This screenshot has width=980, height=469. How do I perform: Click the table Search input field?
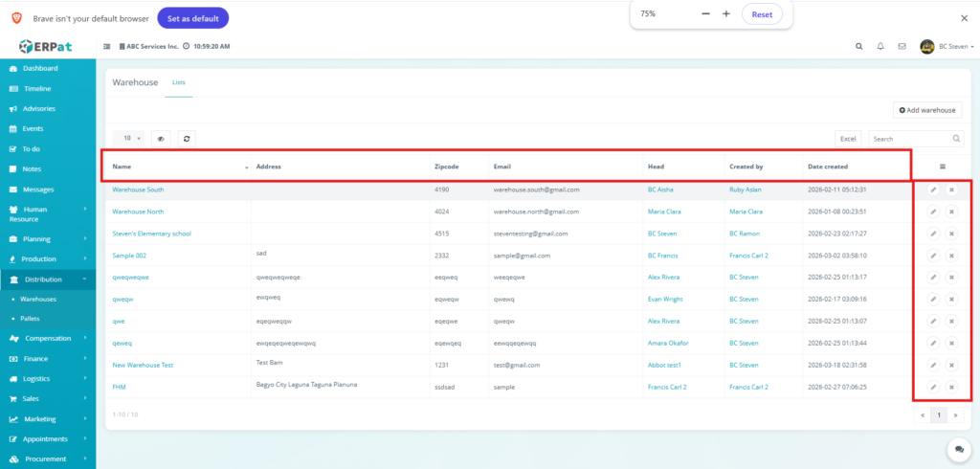pos(909,139)
